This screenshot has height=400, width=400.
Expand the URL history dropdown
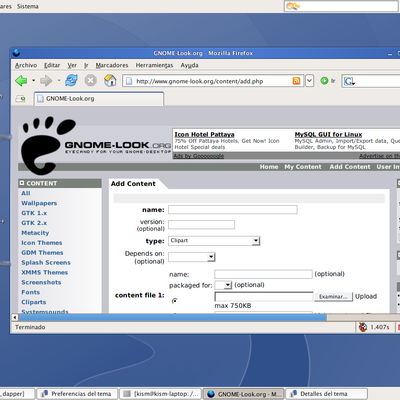click(x=309, y=81)
